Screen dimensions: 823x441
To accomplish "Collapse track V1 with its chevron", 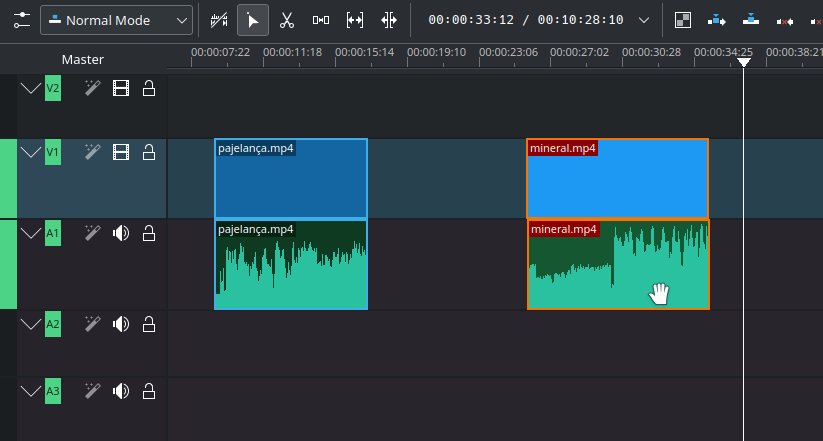I will click(x=30, y=152).
